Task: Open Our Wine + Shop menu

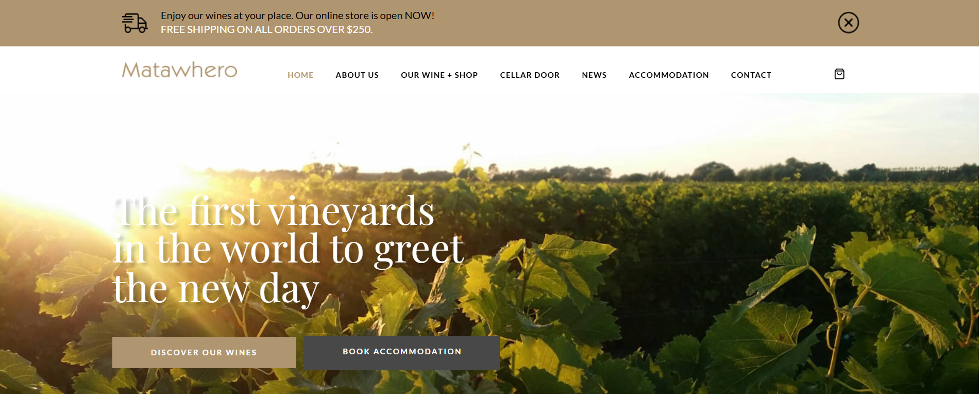Action: [x=440, y=75]
